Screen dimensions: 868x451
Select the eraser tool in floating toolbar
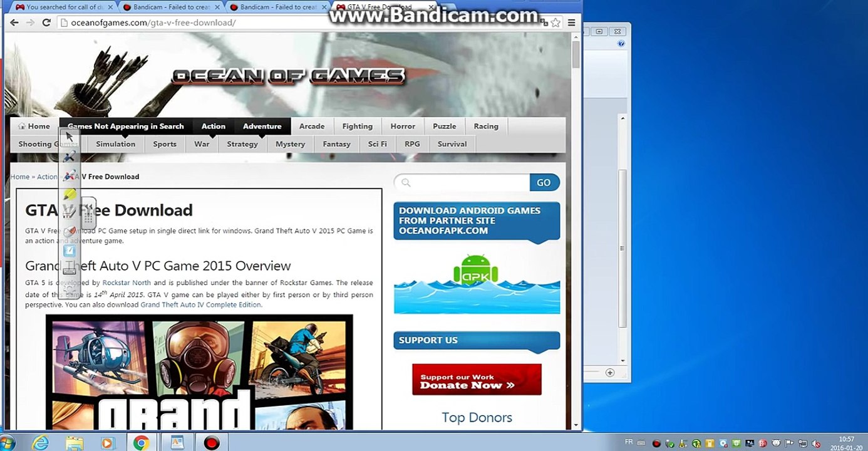click(70, 232)
